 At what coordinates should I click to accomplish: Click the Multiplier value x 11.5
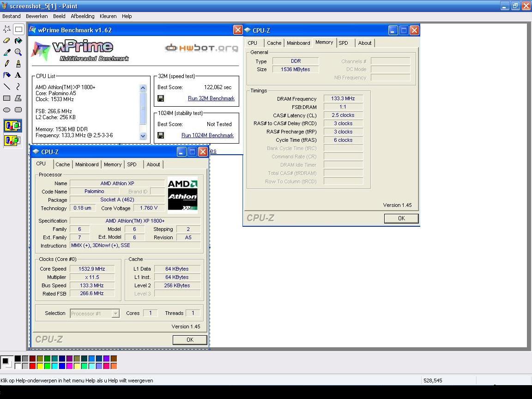point(92,277)
